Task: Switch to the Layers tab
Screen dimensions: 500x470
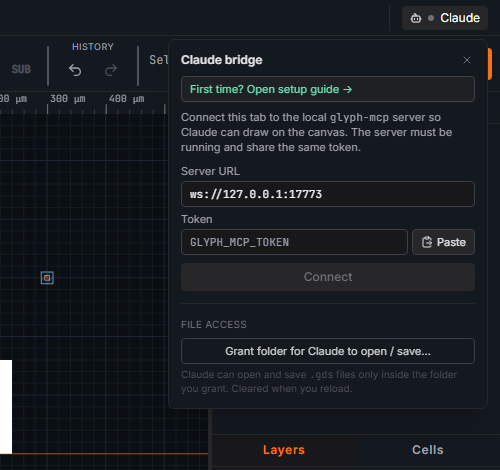Action: pyautogui.click(x=284, y=450)
